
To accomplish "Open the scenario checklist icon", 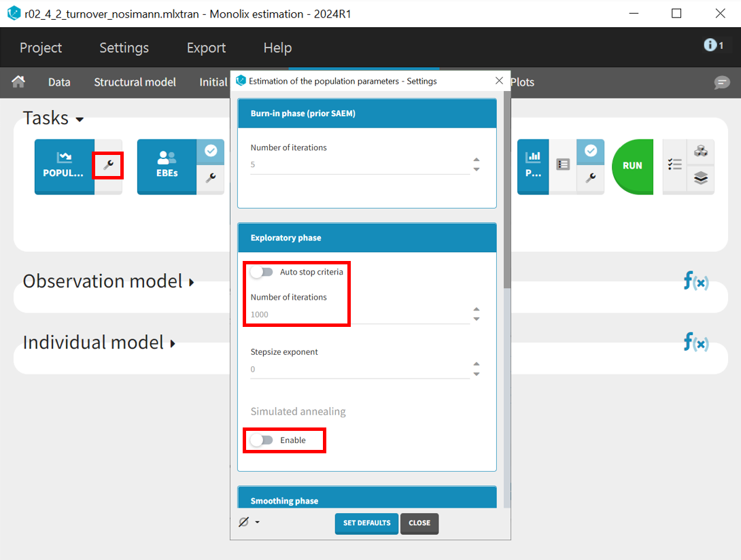I will [x=674, y=165].
